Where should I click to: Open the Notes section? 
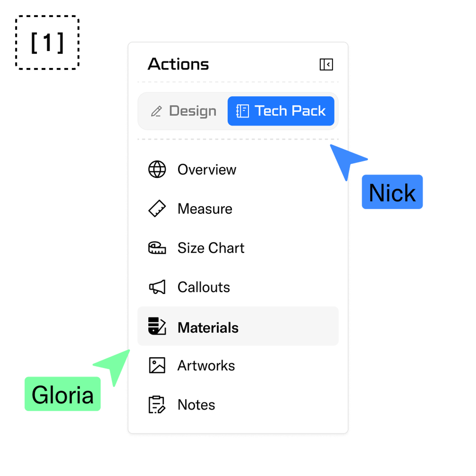coord(196,405)
